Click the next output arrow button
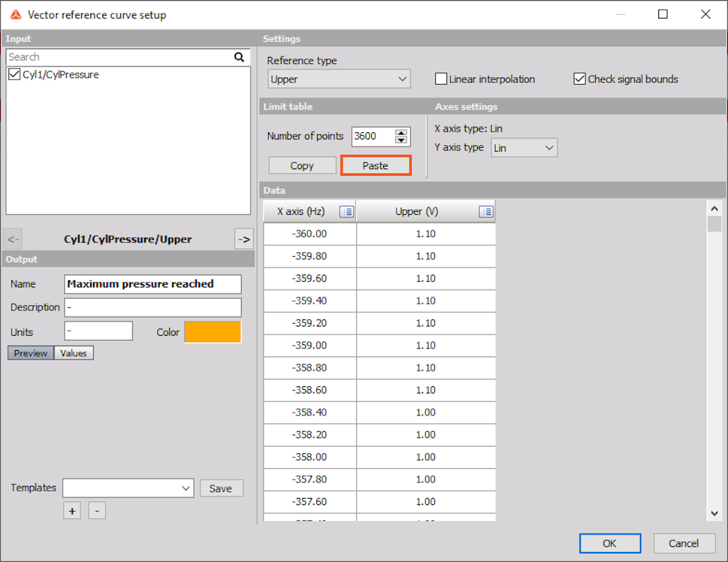The height and width of the screenshot is (562, 728). pos(244,239)
